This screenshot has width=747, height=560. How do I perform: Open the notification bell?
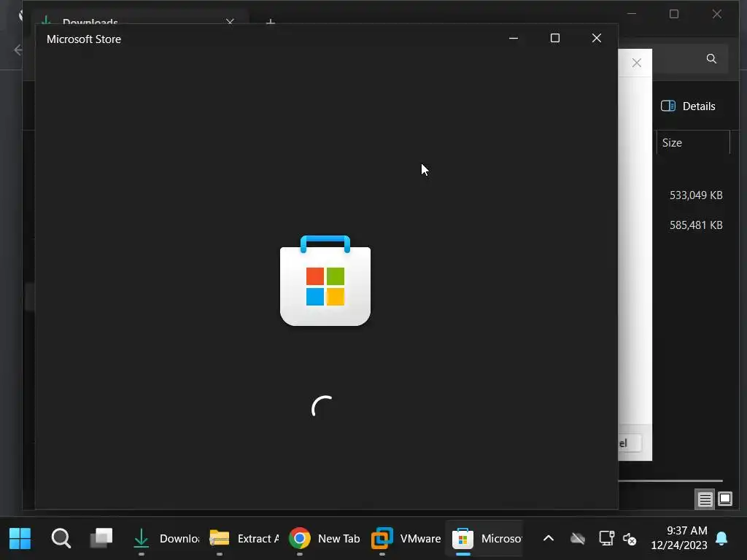pos(721,539)
